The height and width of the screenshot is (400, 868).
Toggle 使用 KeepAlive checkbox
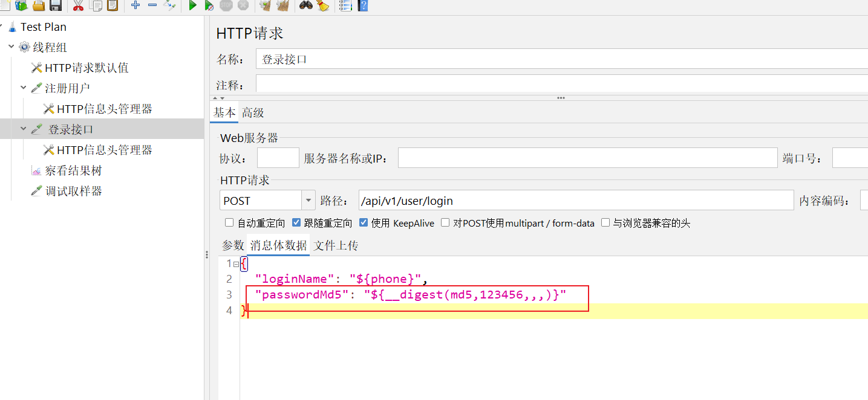click(x=364, y=222)
